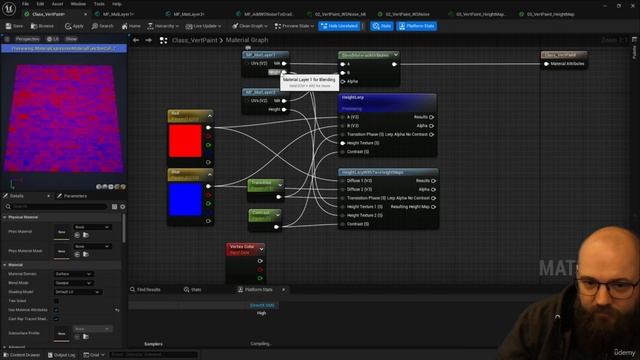
Task: Click the Red node's white RGB output pin
Action: (x=209, y=128)
